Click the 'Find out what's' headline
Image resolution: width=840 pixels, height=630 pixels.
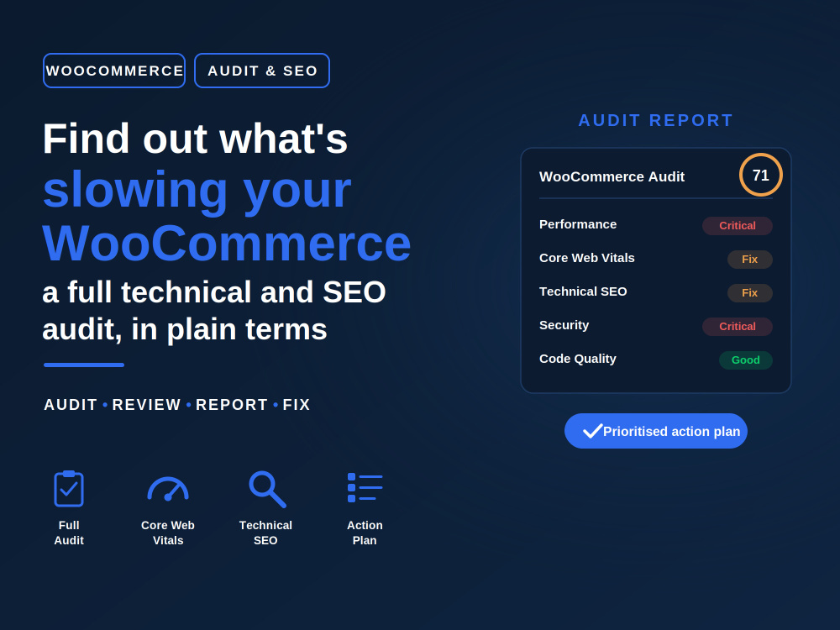(195, 139)
